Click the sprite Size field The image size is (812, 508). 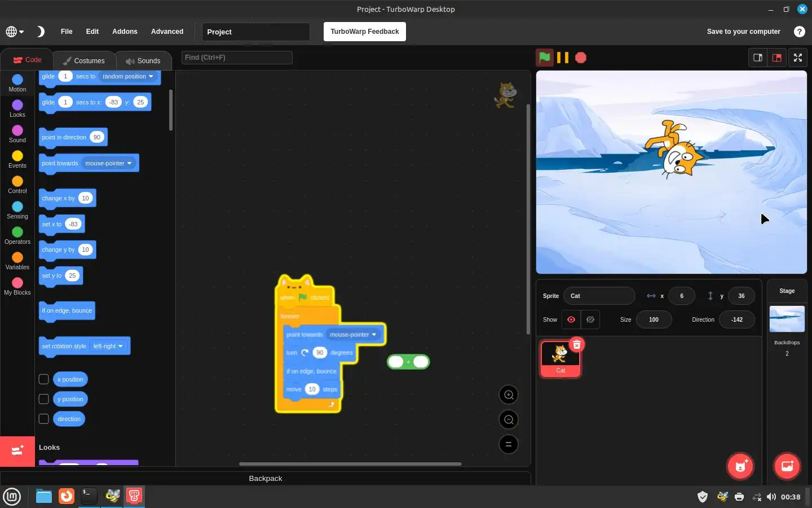(x=654, y=319)
